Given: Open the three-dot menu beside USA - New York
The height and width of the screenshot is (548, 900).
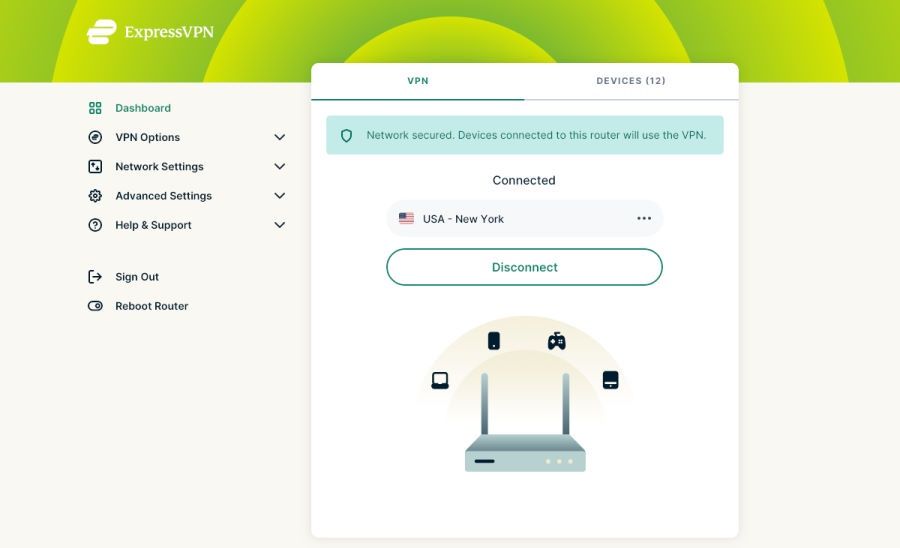Looking at the screenshot, I should pyautogui.click(x=644, y=218).
